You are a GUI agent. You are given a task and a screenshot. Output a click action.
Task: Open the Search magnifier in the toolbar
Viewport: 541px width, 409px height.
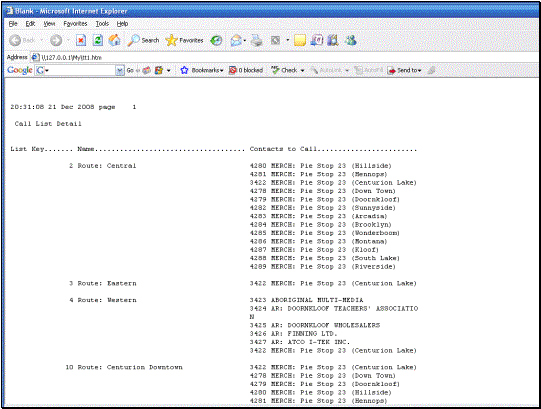tap(143, 40)
